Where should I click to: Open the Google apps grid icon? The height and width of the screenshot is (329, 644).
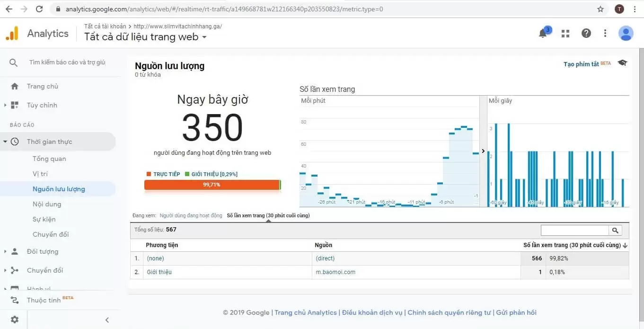[565, 33]
